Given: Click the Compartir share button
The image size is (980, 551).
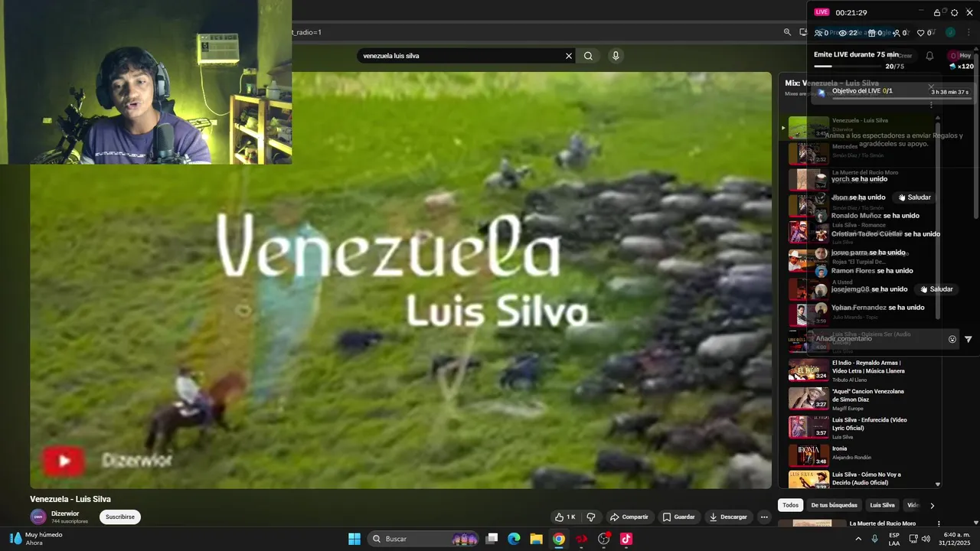Looking at the screenshot, I should tap(629, 517).
